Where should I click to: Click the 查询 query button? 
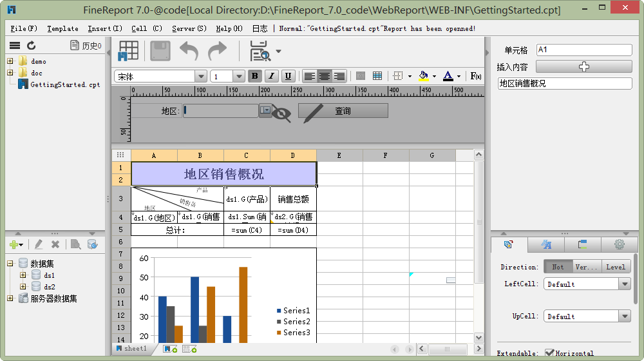point(343,111)
